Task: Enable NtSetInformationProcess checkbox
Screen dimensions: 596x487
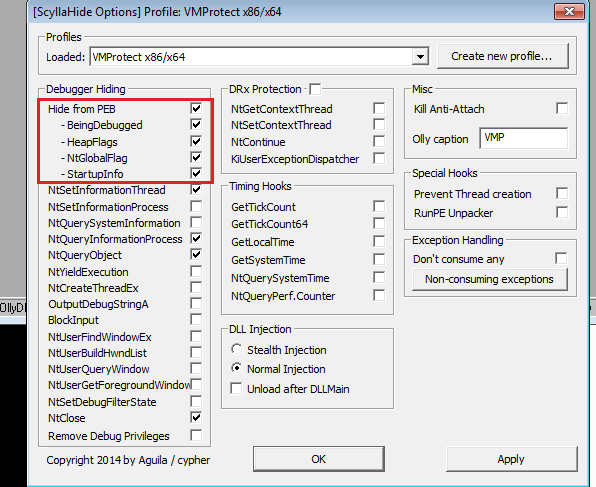Action: pos(196,206)
